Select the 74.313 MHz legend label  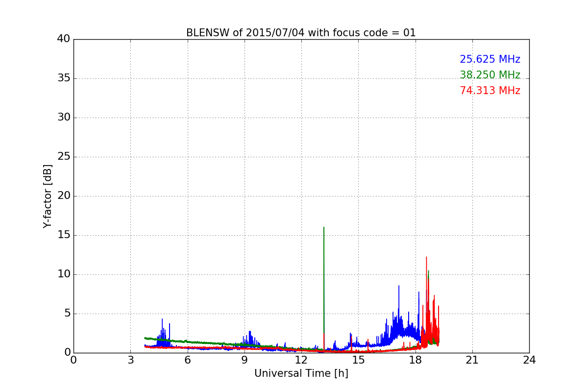click(x=490, y=91)
